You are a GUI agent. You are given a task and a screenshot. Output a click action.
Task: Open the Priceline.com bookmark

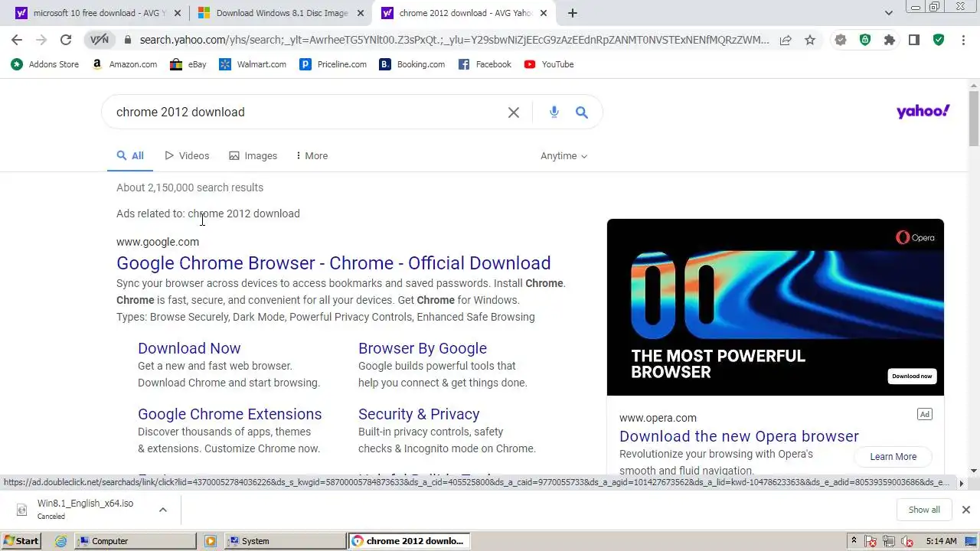tap(333, 64)
